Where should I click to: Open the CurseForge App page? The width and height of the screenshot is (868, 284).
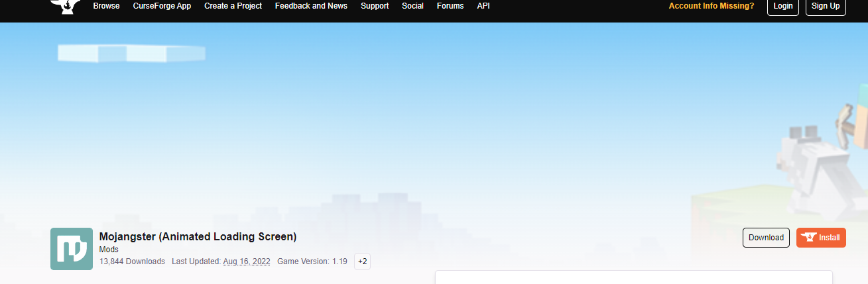tap(162, 6)
